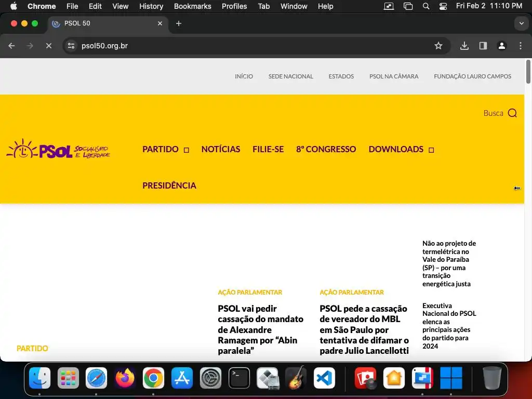This screenshot has width=532, height=399.
Task: Stop page loading with the X button
Action: tap(48, 46)
